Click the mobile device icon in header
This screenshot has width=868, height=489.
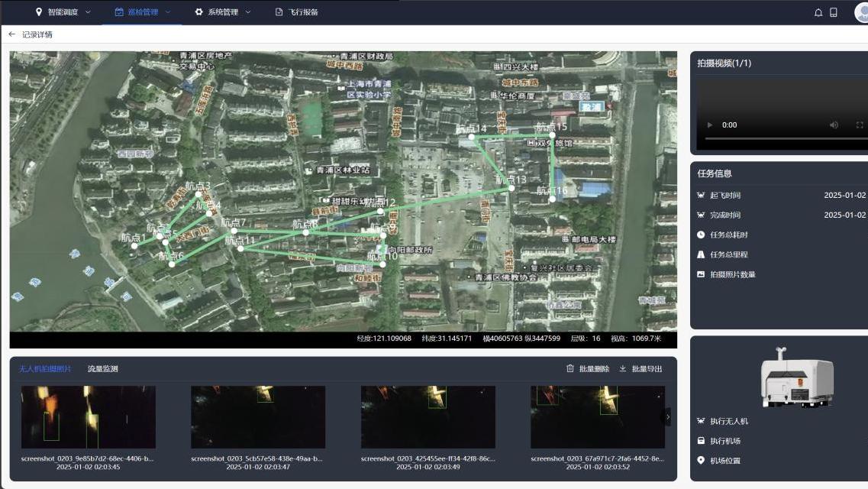click(x=834, y=12)
